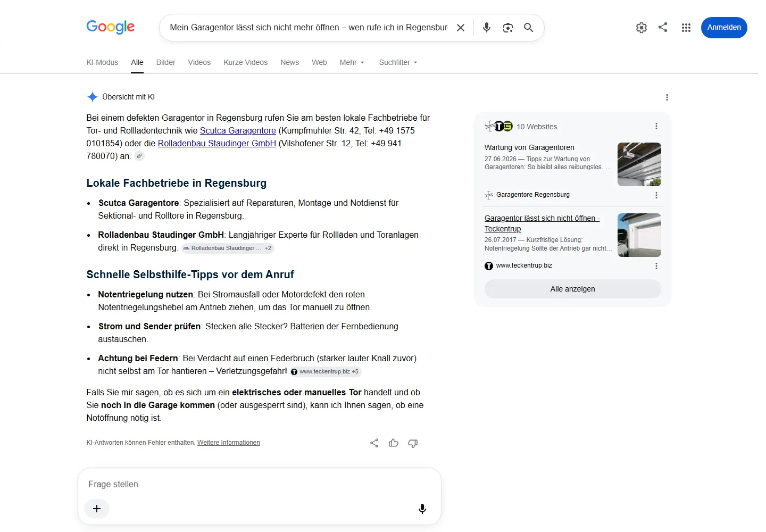The image size is (766, 532).
Task: Click the Lokale Fachbetriebe in Regensburg heading
Action: click(x=177, y=183)
